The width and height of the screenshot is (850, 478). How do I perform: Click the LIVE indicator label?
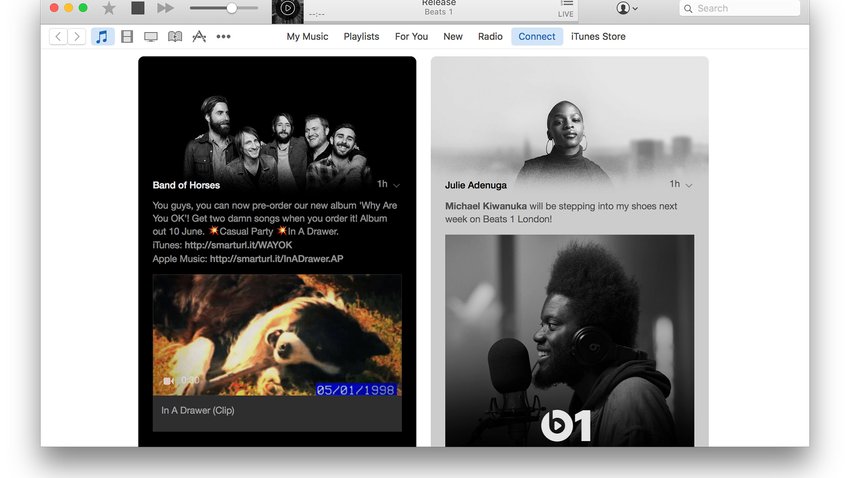click(x=565, y=14)
